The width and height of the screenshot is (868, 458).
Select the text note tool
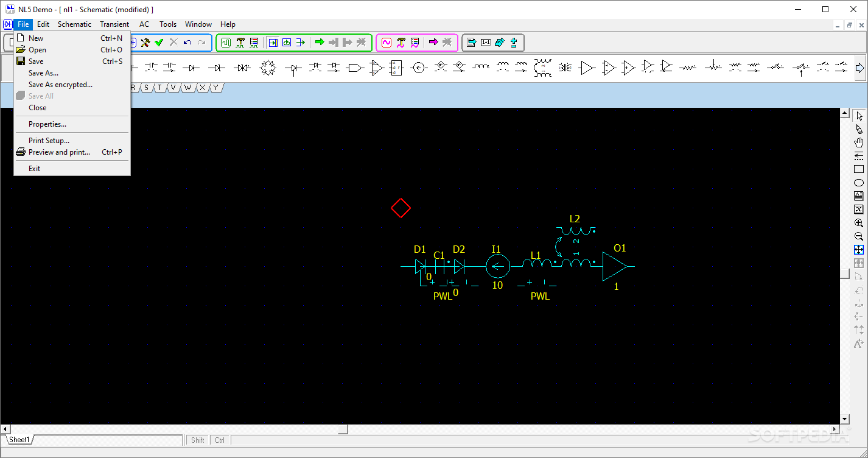point(859,196)
